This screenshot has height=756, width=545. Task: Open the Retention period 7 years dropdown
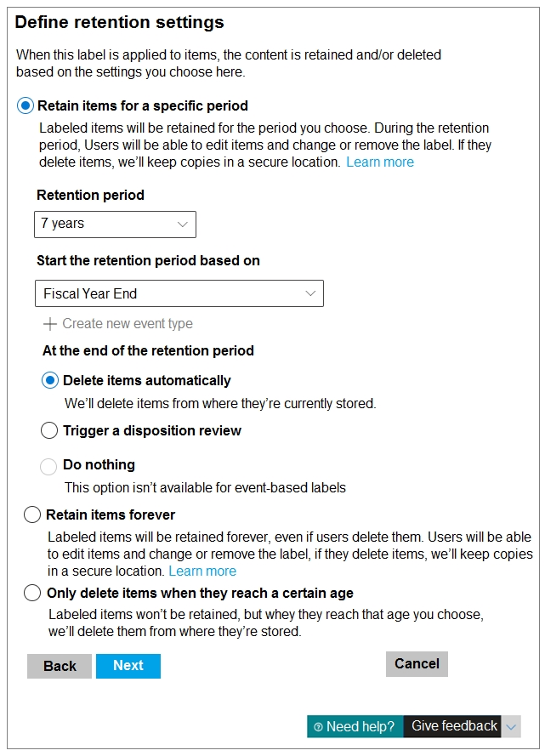pos(115,225)
